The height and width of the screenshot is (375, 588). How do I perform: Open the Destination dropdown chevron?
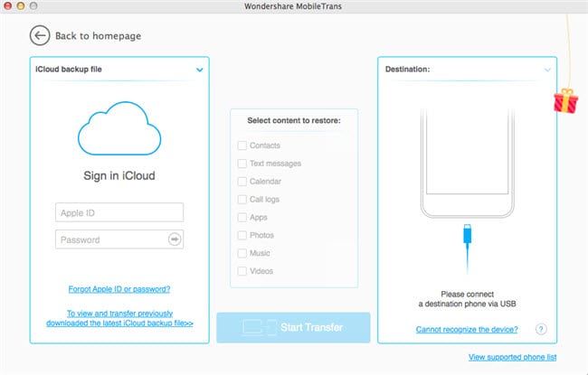tap(547, 70)
